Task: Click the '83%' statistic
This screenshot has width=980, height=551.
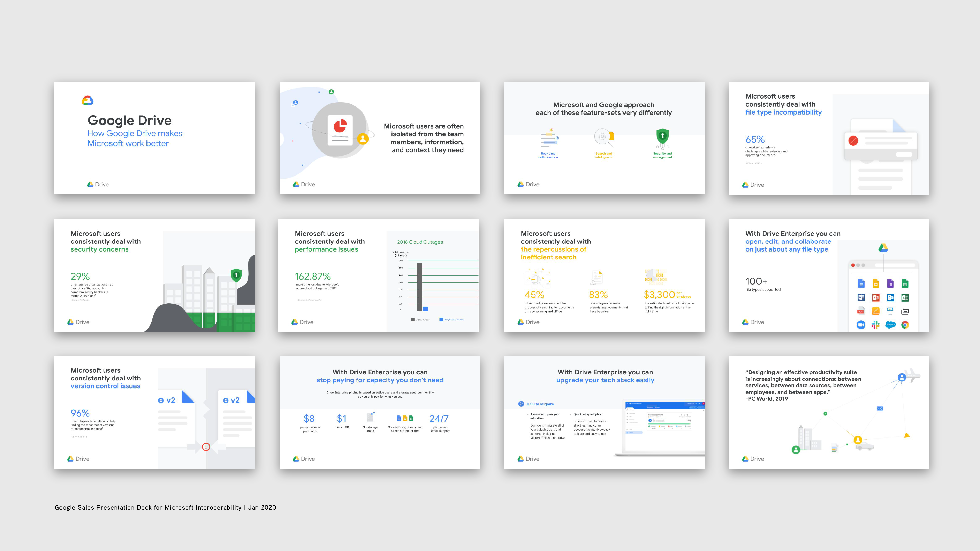Action: pos(598,295)
